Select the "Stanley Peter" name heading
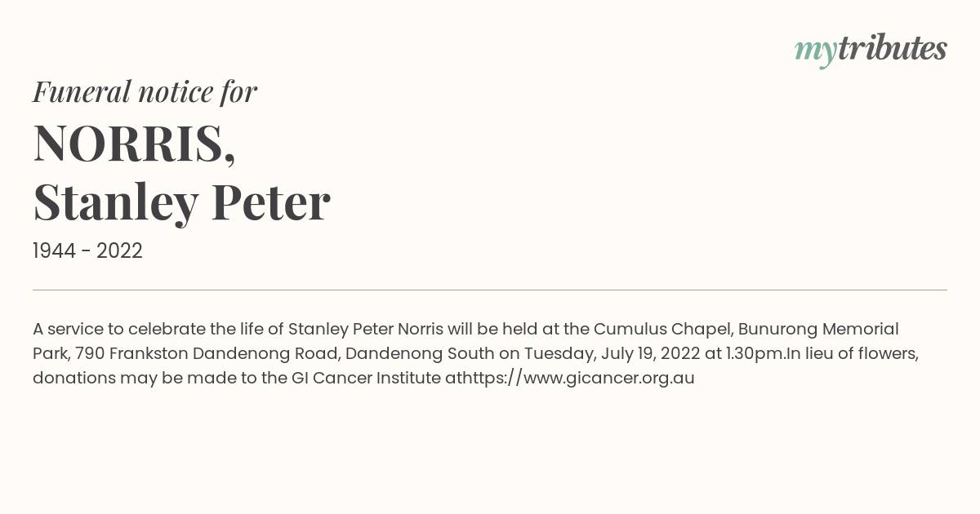Screen dimensions: 980x514 click(x=181, y=202)
